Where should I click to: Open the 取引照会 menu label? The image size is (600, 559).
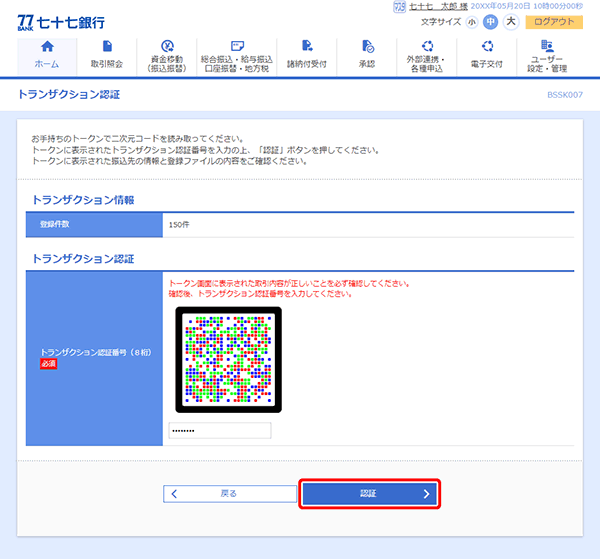[107, 64]
